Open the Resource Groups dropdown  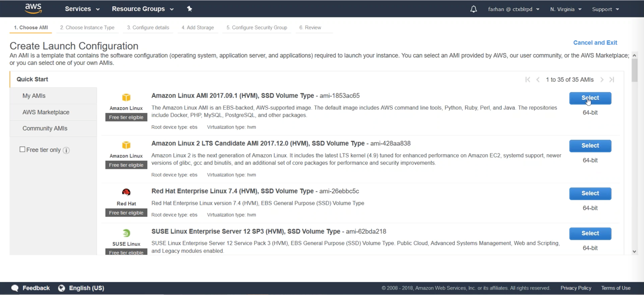143,9
